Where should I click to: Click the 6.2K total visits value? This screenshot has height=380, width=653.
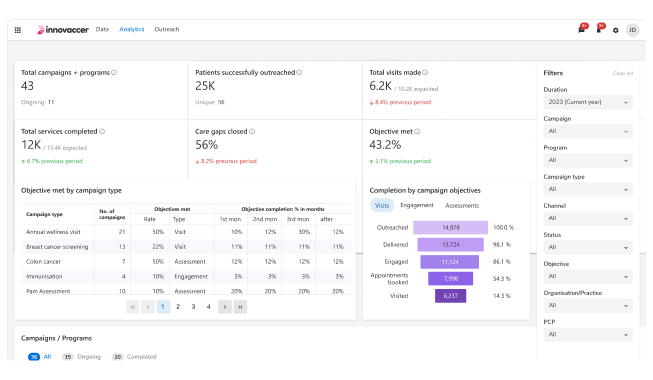[380, 86]
